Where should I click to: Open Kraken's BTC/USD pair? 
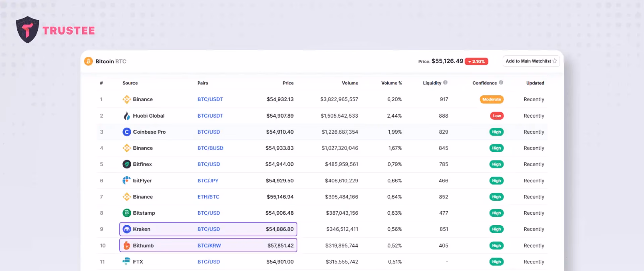[209, 229]
